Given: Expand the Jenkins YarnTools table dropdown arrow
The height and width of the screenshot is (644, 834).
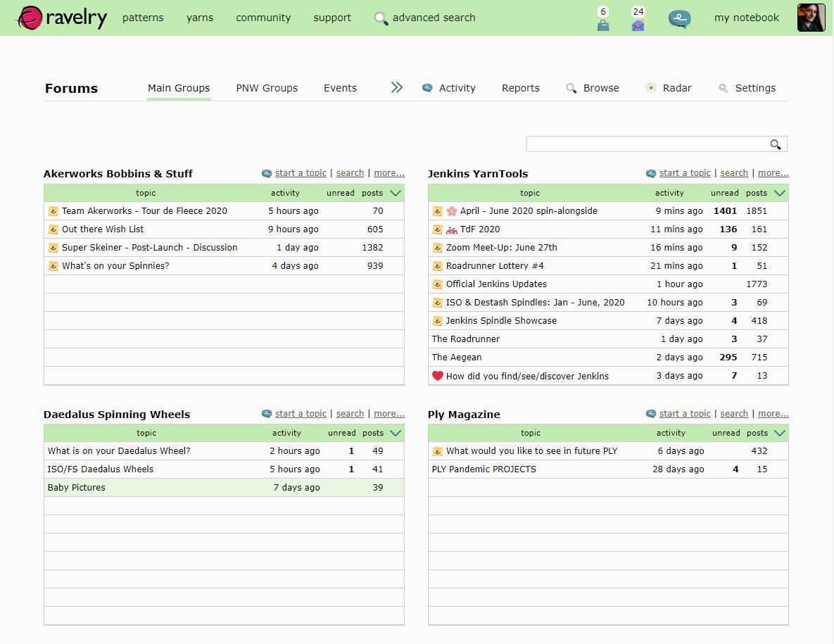Looking at the screenshot, I should 780,193.
